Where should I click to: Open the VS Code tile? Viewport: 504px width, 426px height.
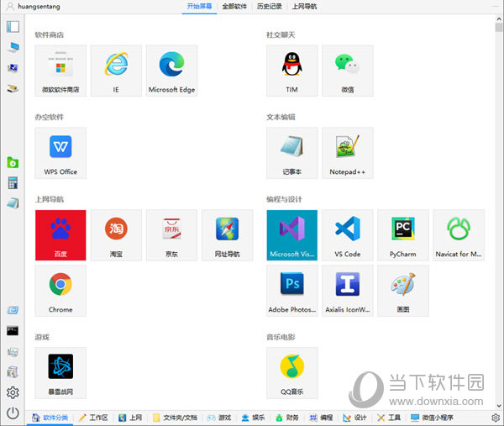348,235
